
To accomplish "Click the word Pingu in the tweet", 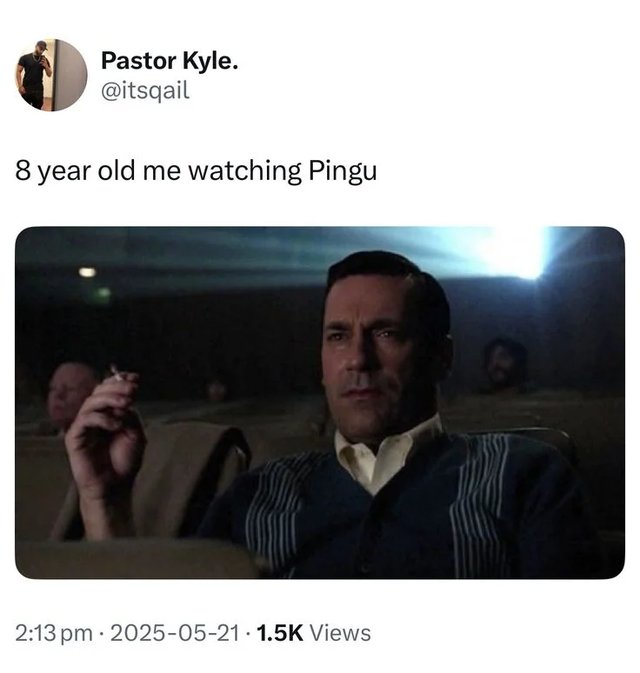I will point(343,171).
